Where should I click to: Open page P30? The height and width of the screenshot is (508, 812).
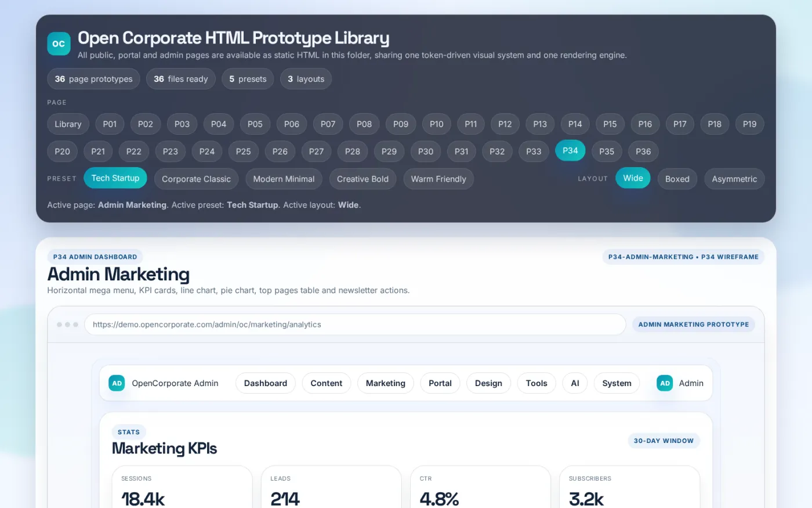(426, 151)
